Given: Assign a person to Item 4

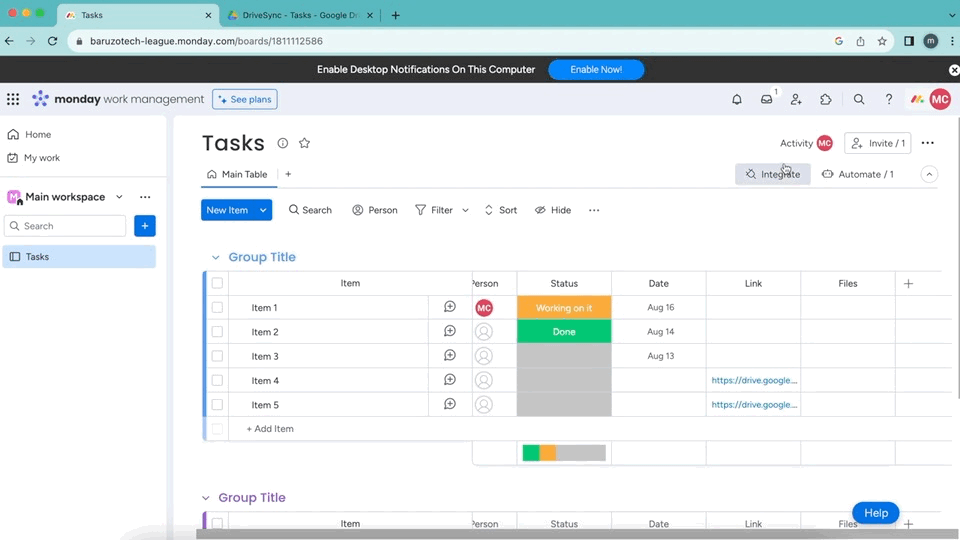Looking at the screenshot, I should [484, 380].
